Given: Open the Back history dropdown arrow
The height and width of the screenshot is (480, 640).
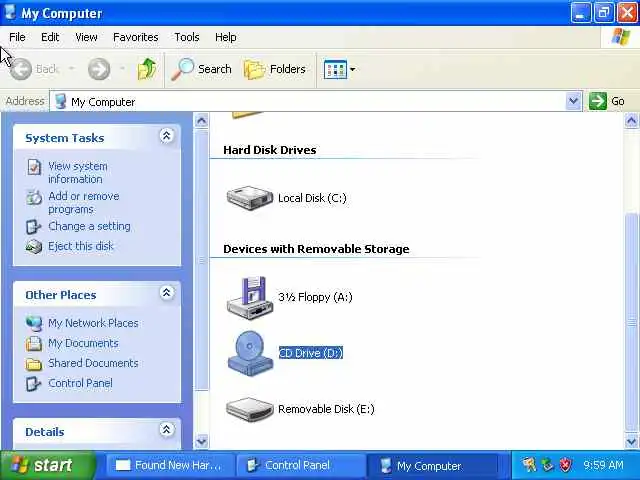Looking at the screenshot, I should [72, 68].
